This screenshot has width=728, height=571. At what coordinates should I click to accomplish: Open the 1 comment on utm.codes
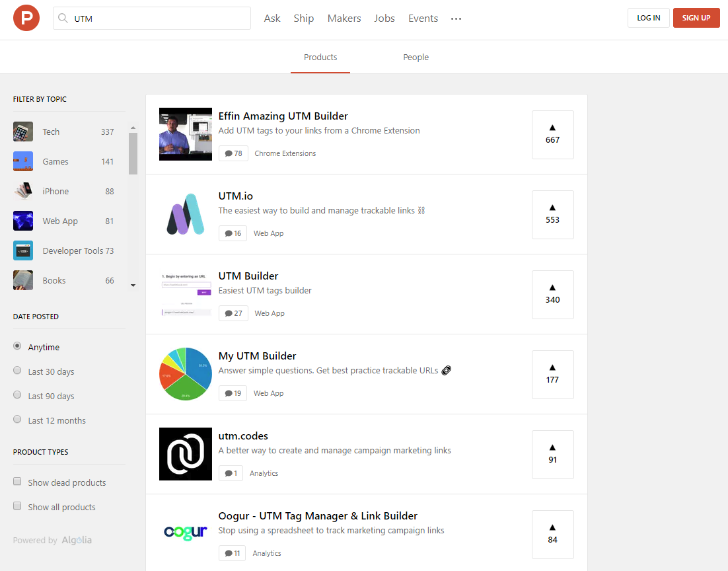pyautogui.click(x=231, y=473)
